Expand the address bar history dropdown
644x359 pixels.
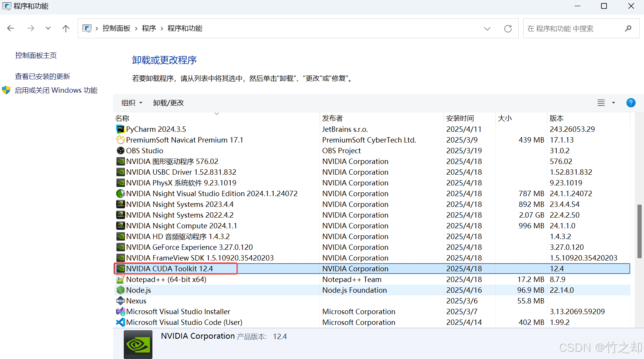click(x=487, y=28)
